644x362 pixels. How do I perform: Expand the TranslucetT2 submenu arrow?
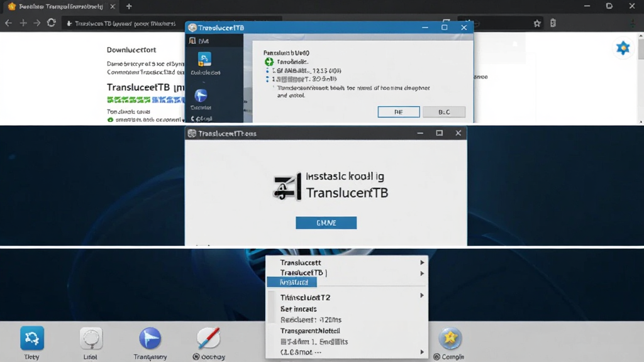point(422,295)
